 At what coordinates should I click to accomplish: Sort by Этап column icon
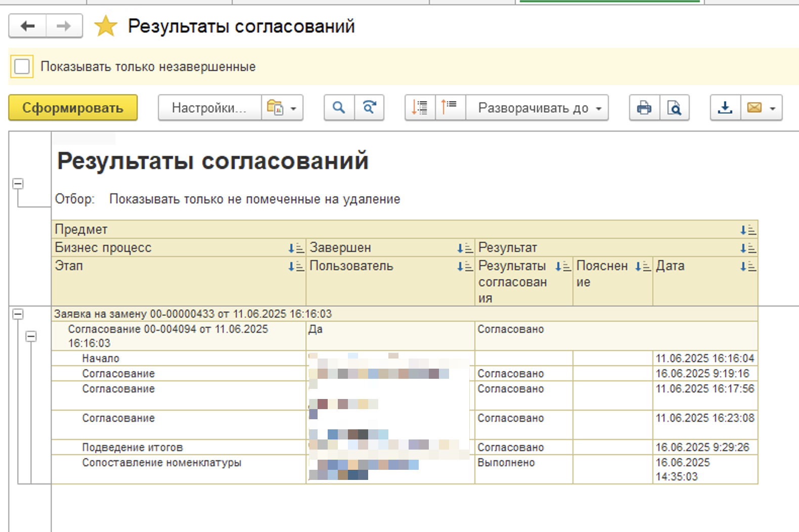(296, 267)
